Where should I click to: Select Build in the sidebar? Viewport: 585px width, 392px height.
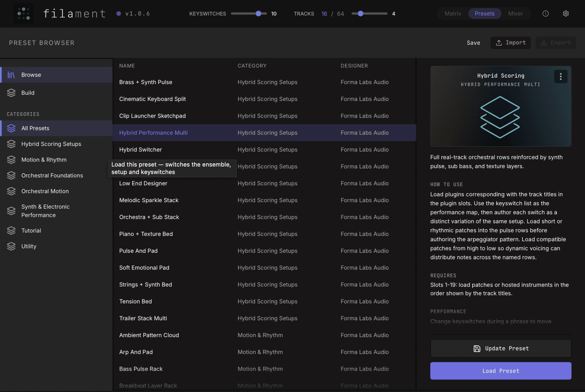[x=56, y=93]
